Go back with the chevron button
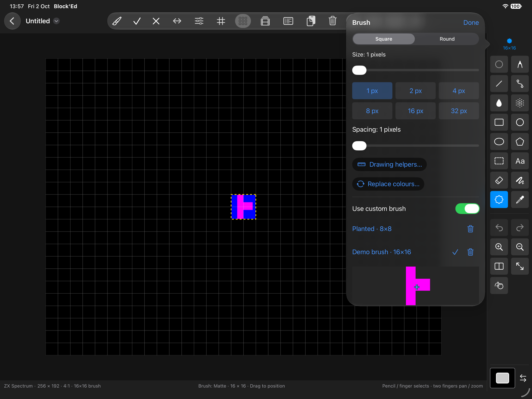 click(x=12, y=21)
